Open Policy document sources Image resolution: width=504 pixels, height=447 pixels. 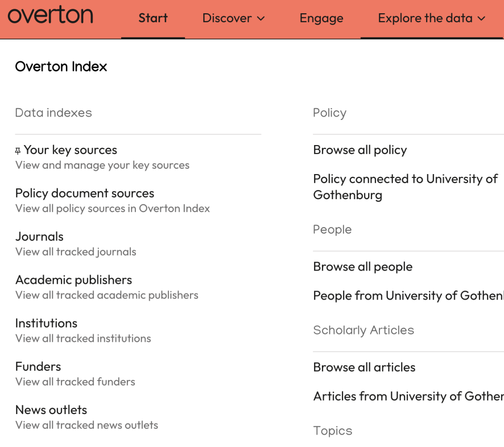click(85, 193)
